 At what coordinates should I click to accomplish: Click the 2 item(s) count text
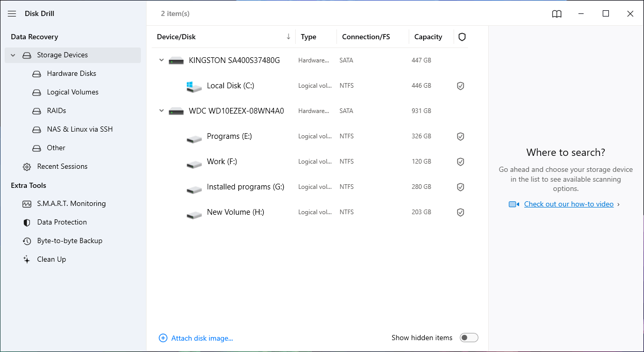coord(175,14)
